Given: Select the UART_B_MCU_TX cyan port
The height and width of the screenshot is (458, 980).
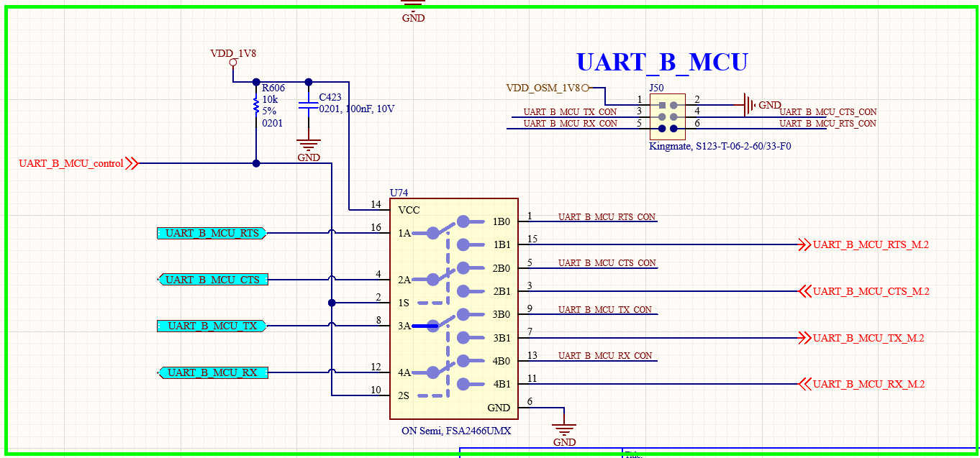Looking at the screenshot, I should coord(212,326).
